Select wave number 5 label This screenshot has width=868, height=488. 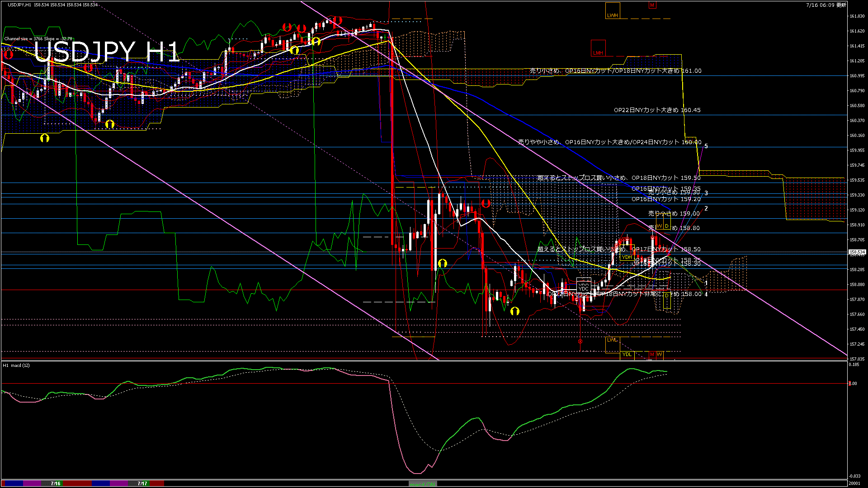[x=706, y=146]
